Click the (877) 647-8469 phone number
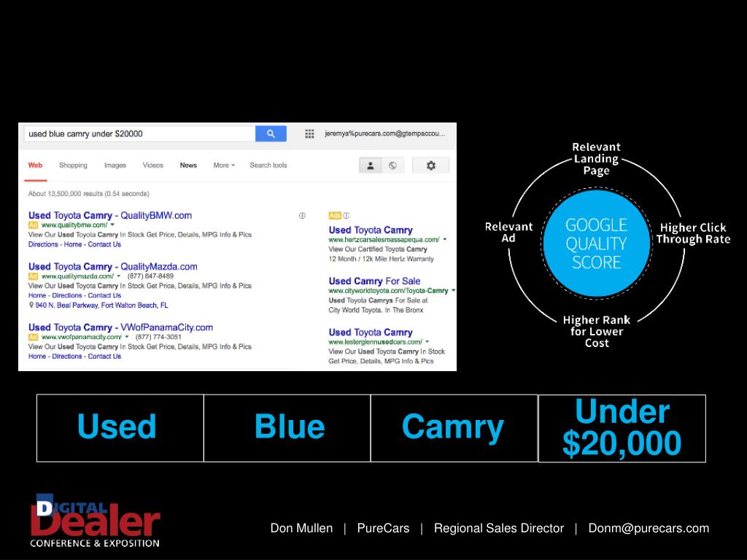The image size is (747, 560). pos(150,276)
